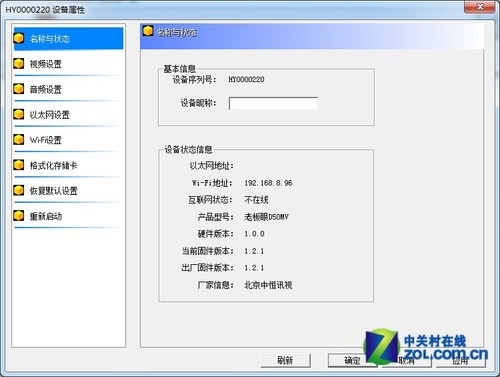
Task: Click the 不在线 internet status value
Action: coord(256,200)
